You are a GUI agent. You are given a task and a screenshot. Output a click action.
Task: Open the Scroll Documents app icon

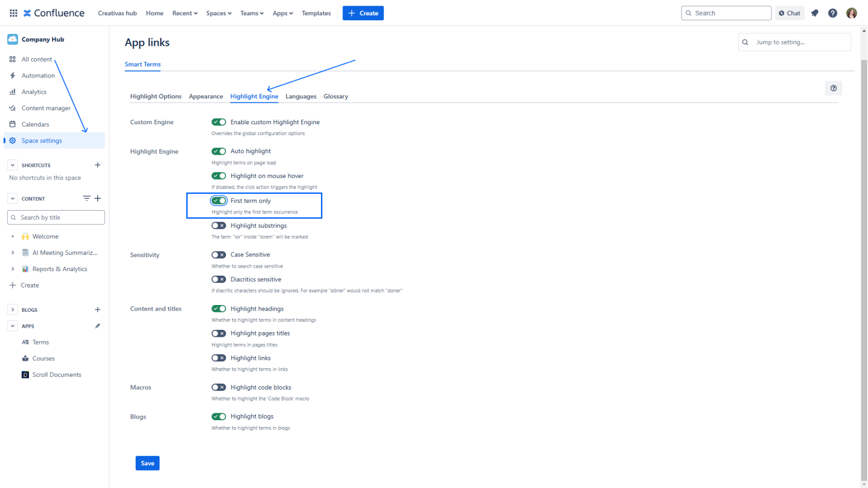[25, 374]
